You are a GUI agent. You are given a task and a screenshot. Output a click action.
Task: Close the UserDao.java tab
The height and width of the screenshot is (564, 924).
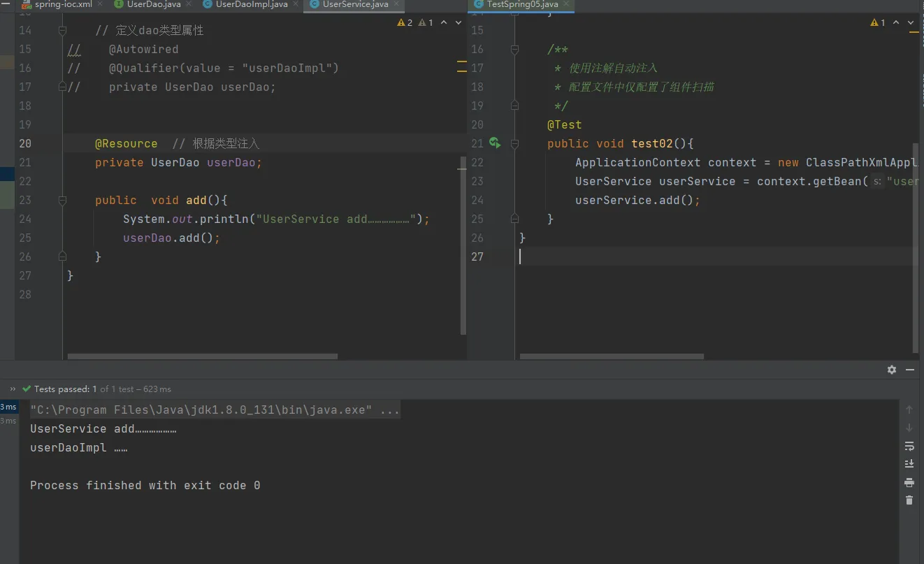click(x=187, y=4)
